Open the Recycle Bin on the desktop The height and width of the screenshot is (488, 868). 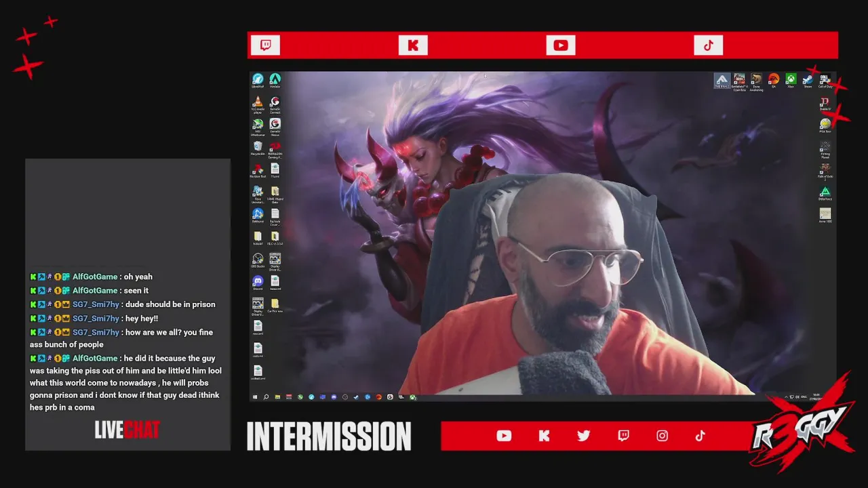(x=258, y=148)
